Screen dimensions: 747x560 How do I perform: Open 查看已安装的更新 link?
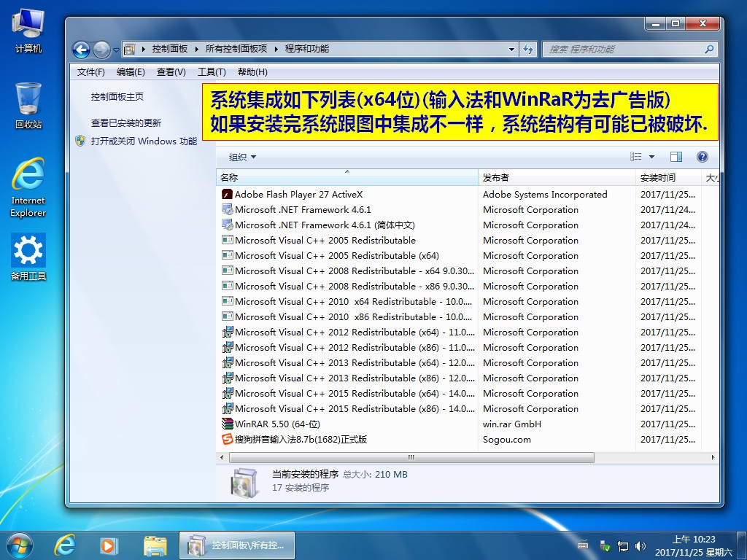[125, 122]
